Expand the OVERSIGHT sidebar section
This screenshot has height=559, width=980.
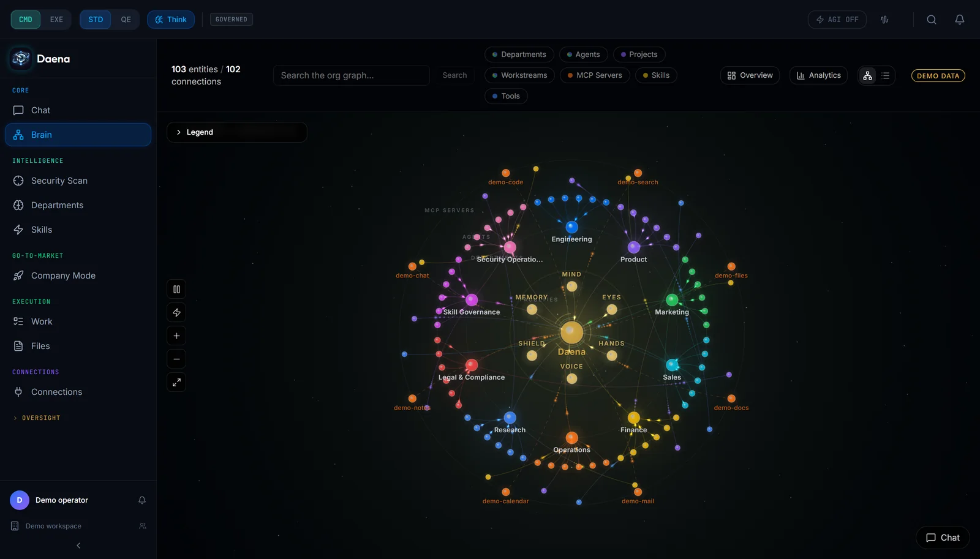click(x=37, y=418)
